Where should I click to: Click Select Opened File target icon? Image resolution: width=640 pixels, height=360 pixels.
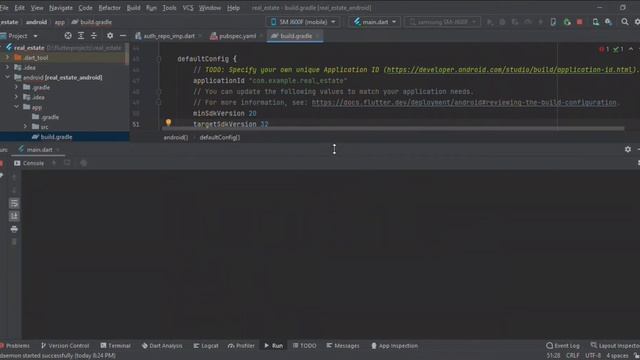(68, 36)
